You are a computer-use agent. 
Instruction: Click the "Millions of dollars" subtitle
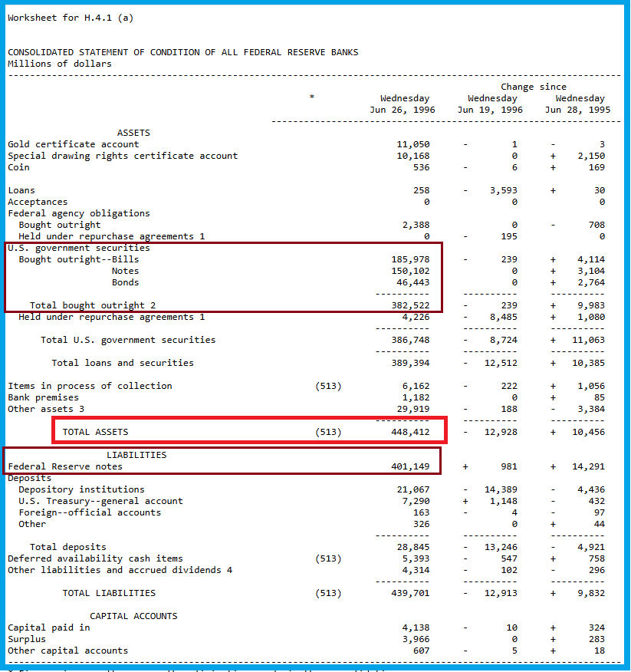(59, 64)
